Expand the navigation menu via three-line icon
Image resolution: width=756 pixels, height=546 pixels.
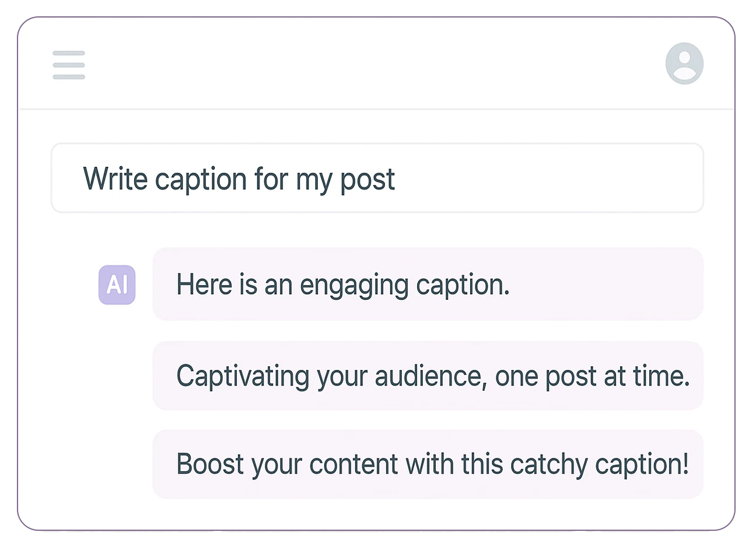point(69,65)
